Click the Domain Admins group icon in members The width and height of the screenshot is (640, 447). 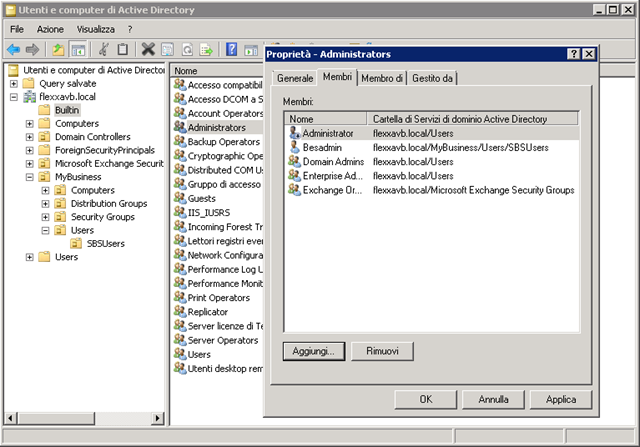click(294, 161)
